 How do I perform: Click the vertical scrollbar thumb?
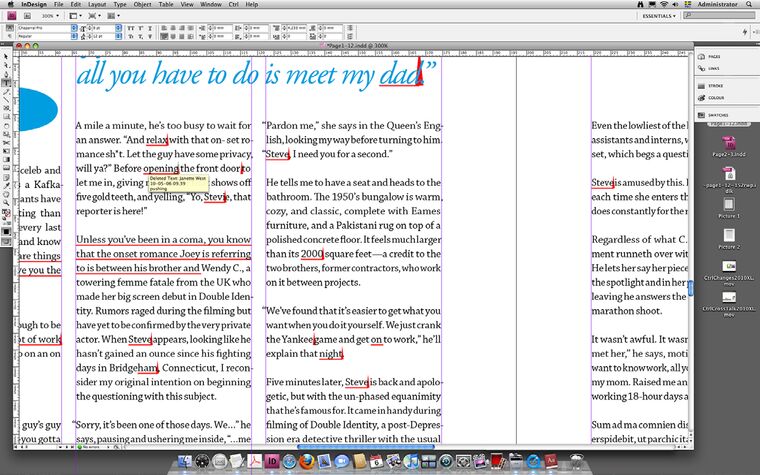[x=691, y=289]
